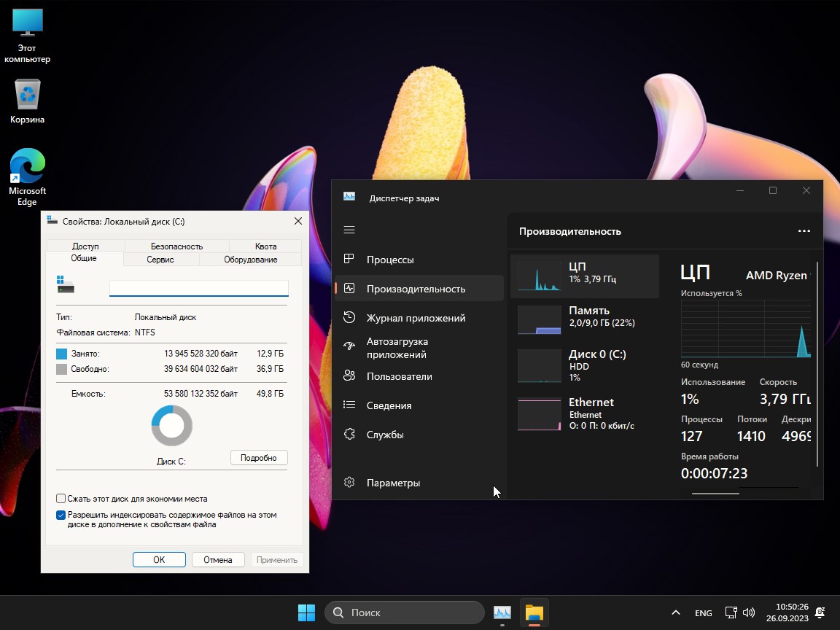Enable compress this drive checkbox
This screenshot has height=630, width=840.
click(x=61, y=499)
